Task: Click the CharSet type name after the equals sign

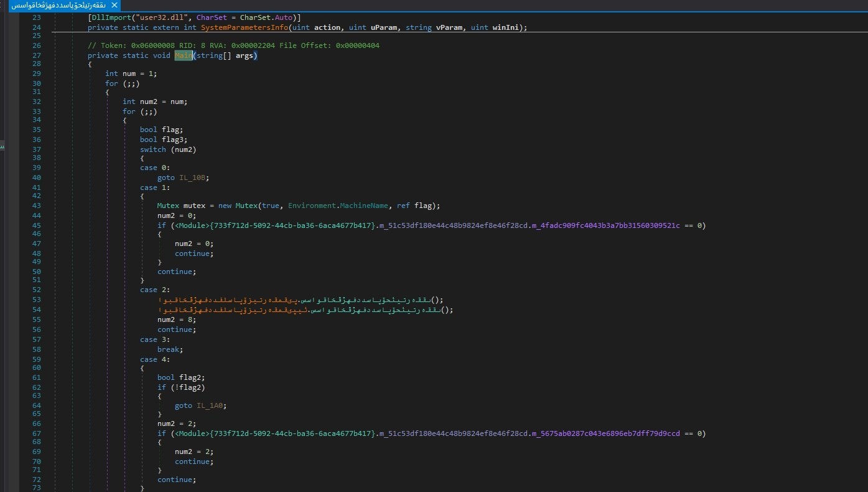Action: tap(255, 17)
